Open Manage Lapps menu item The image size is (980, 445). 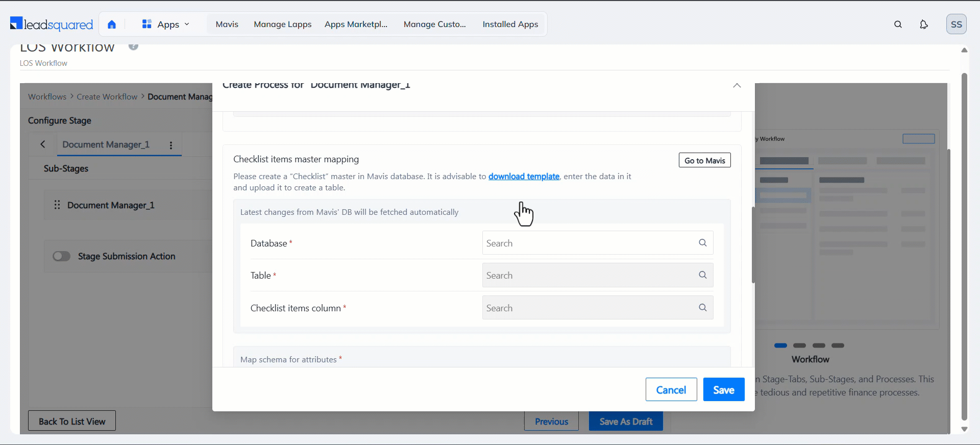(x=282, y=24)
